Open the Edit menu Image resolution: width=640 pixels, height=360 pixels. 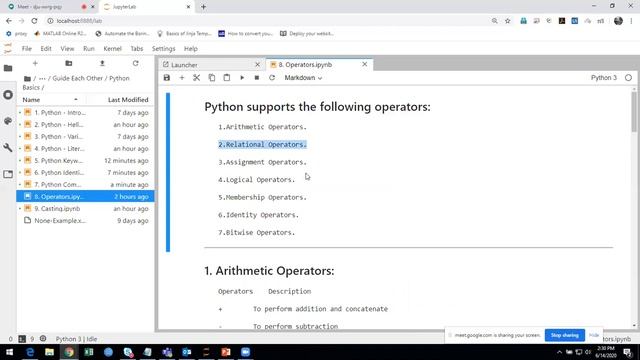(x=46, y=49)
